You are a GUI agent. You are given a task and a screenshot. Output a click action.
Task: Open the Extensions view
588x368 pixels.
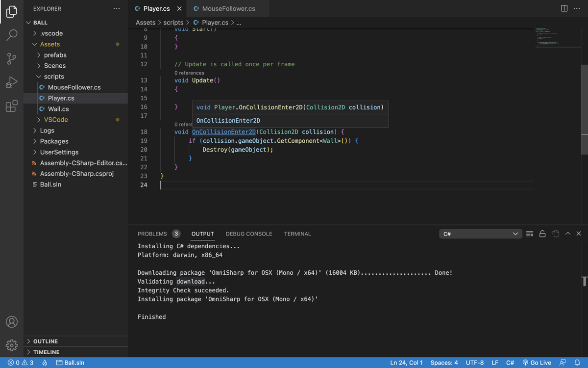12,106
